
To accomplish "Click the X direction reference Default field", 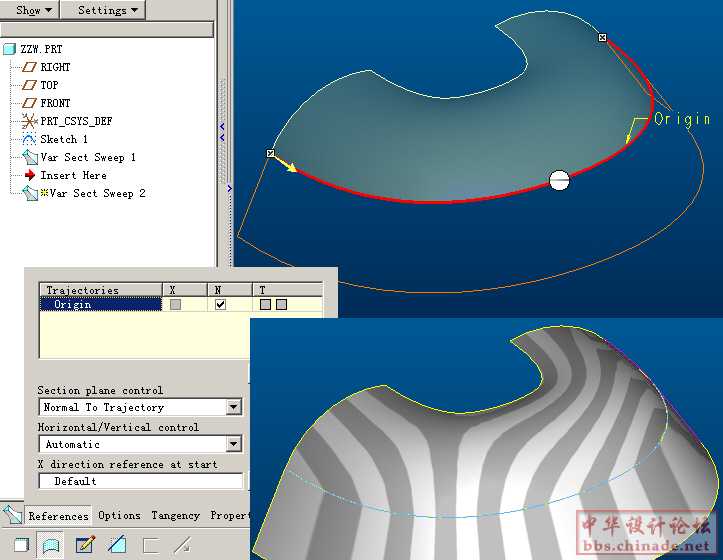I will pos(140,481).
